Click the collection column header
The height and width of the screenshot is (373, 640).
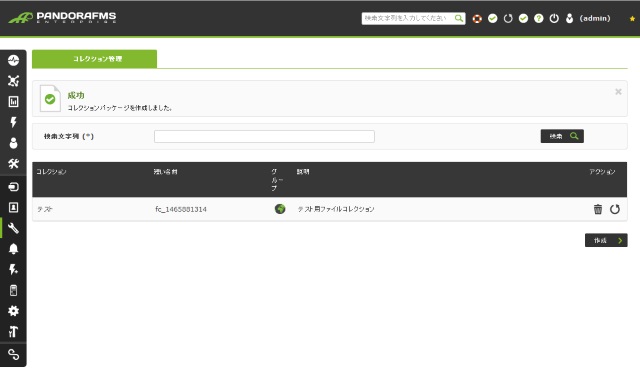coord(51,172)
